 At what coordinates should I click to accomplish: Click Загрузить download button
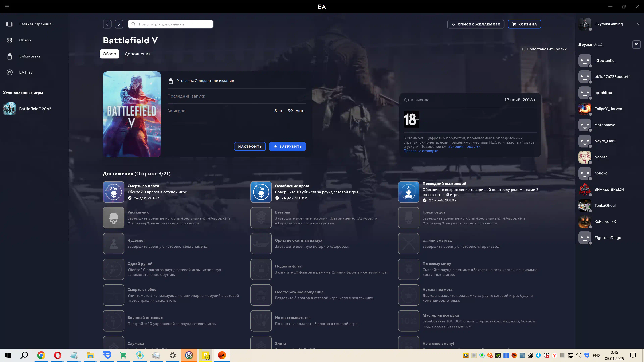click(x=287, y=146)
